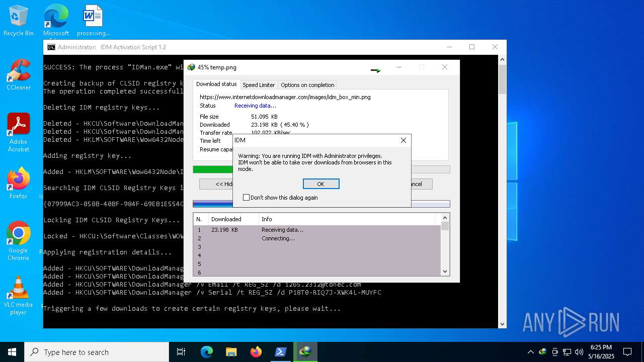Click OK in the IDM warning dialog
Viewport: 644px width, 362px height.
point(321,184)
